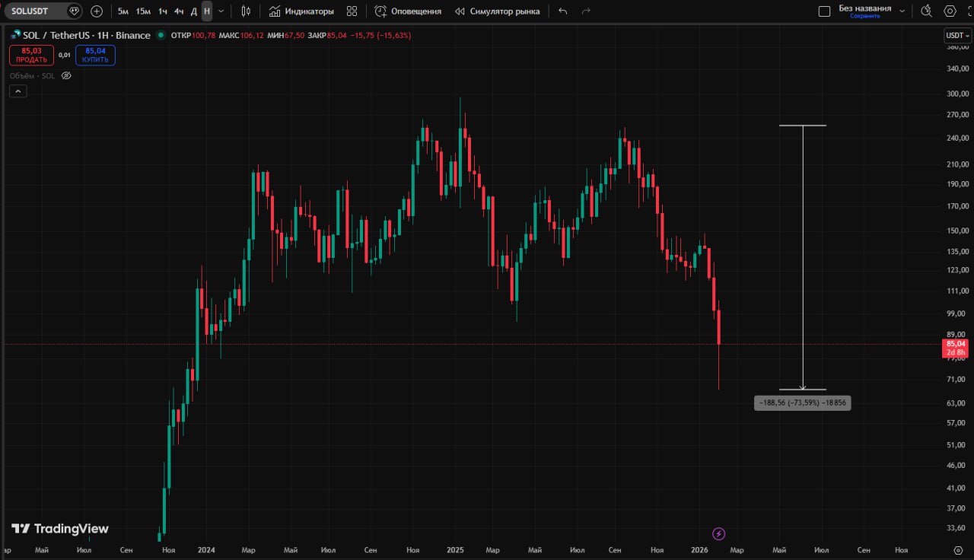
Task: Click the plus icon to compare symbols
Action: (97, 11)
